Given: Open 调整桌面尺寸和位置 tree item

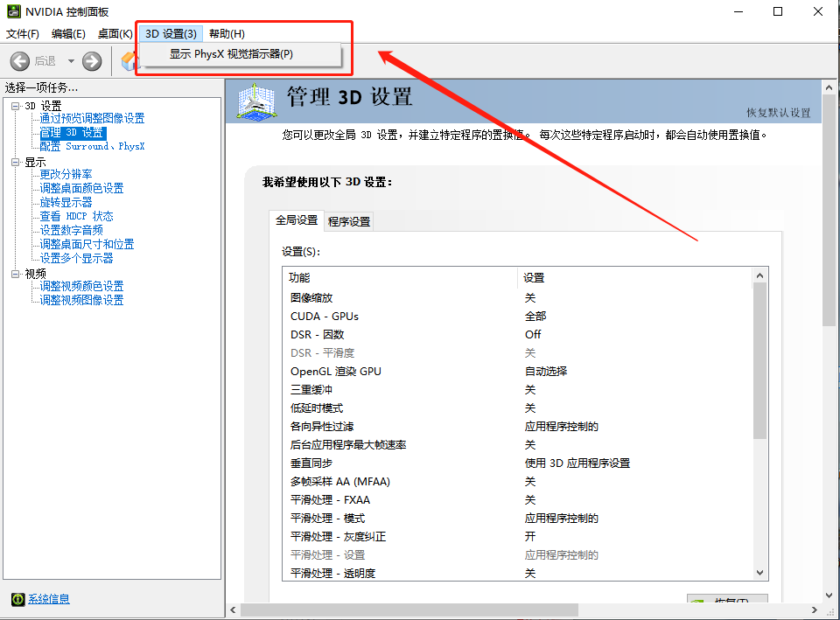Looking at the screenshot, I should 87,244.
